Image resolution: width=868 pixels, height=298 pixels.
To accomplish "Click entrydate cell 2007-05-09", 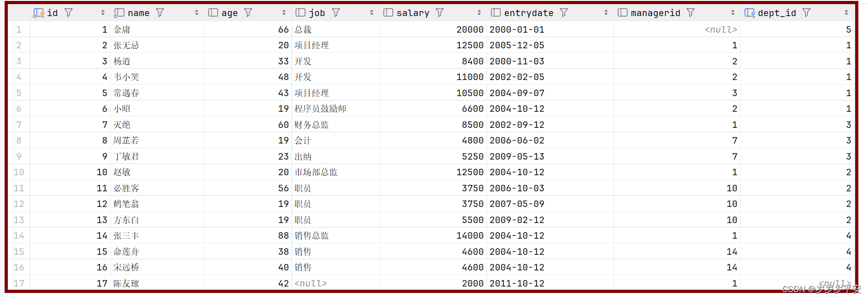I will [517, 204].
